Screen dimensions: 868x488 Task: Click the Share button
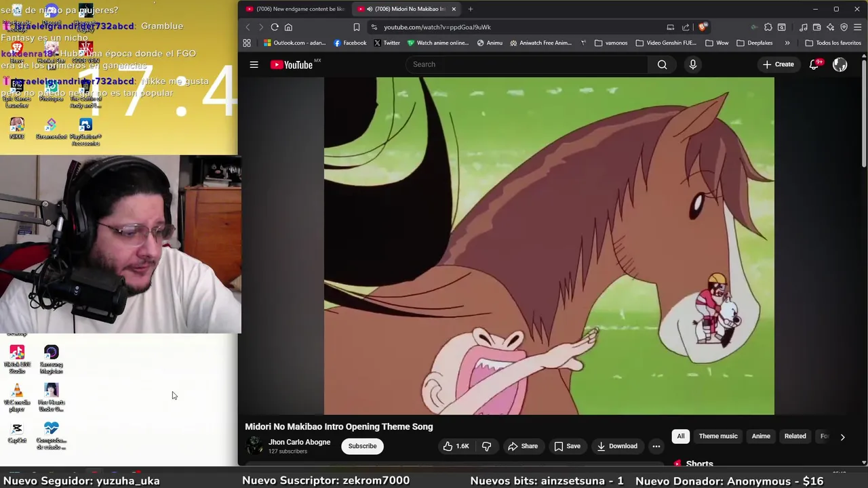pos(523,446)
